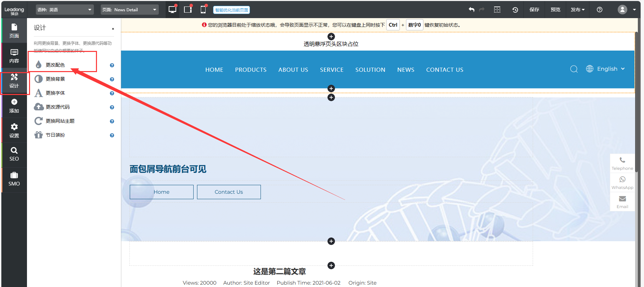644x287 pixels.
Task: Click the Contact Us breadcrumb button
Action: (x=229, y=192)
